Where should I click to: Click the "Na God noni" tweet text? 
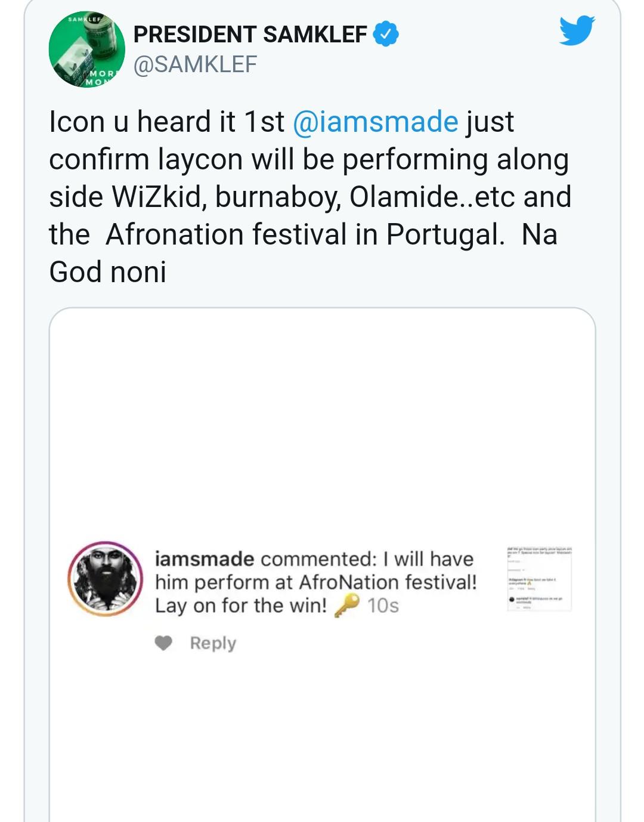107,272
